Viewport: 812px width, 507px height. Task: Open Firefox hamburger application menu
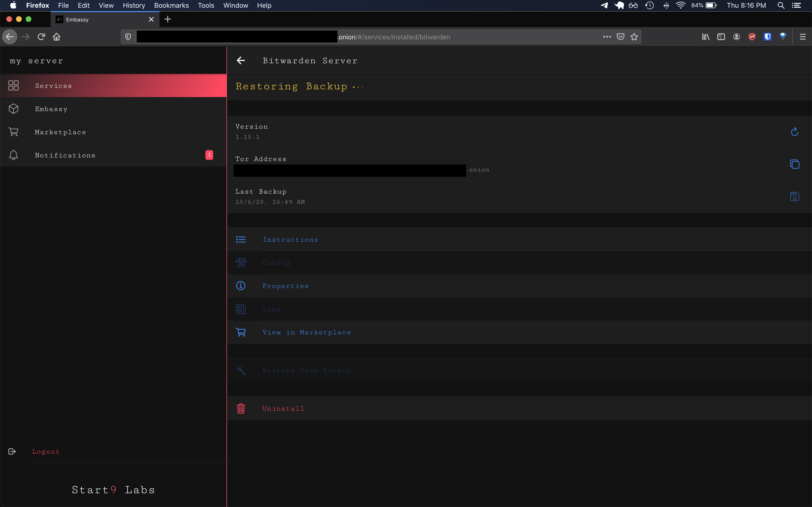click(x=802, y=37)
